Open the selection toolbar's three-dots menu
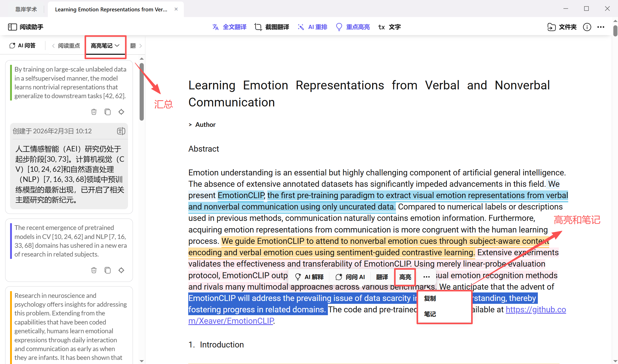618x364 pixels. point(427,277)
